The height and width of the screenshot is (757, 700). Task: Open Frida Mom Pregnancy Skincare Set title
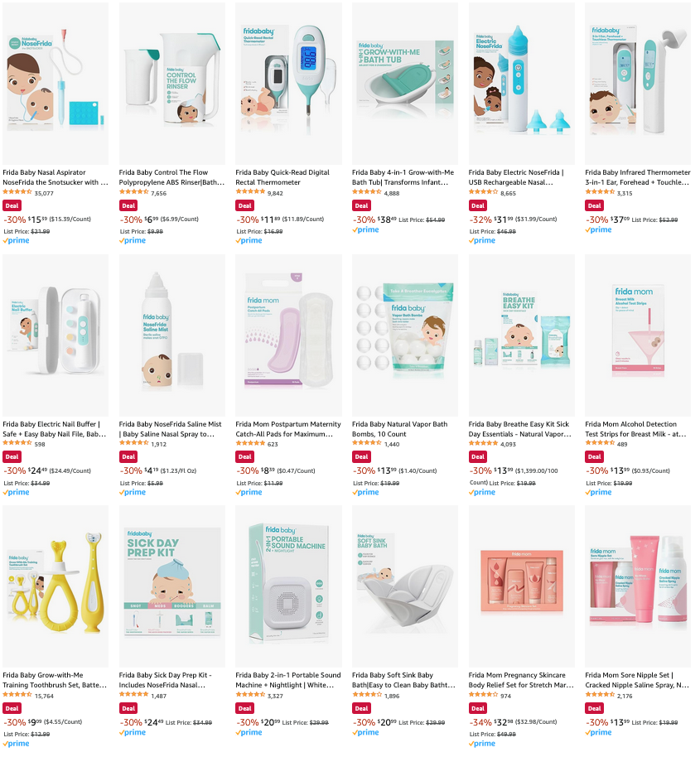coord(521,680)
